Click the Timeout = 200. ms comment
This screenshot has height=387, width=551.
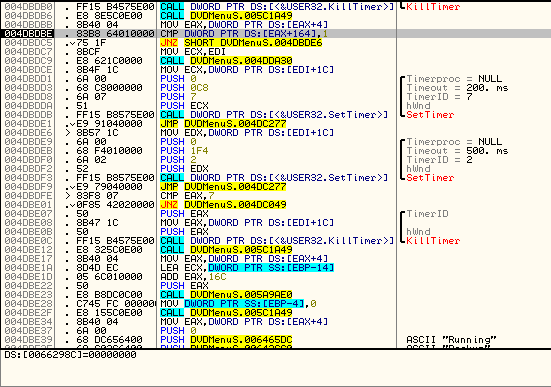click(x=458, y=88)
